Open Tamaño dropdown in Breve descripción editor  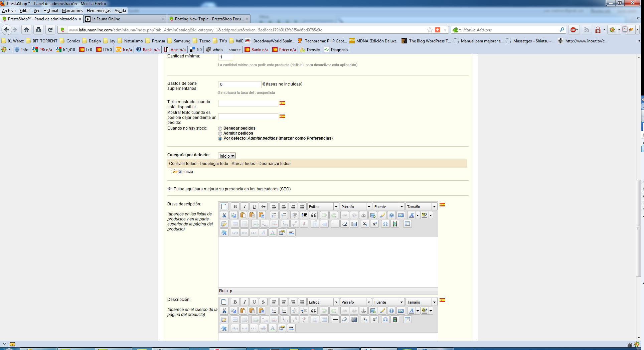pos(421,206)
